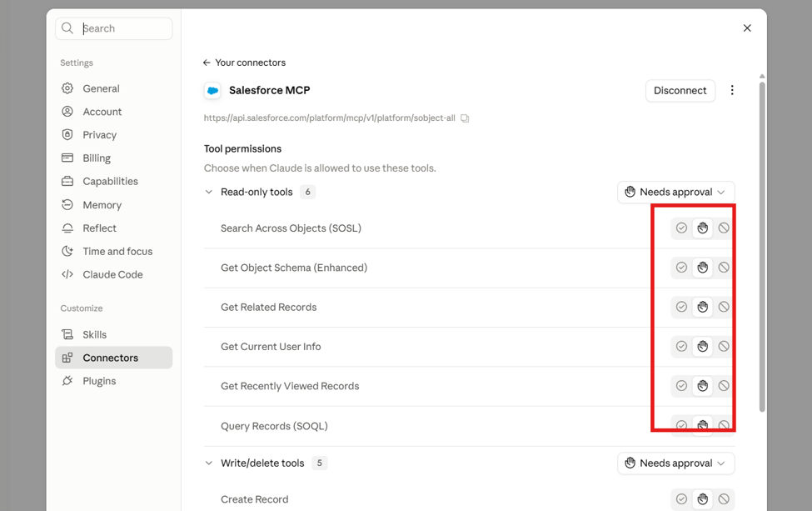Block the Get Current User Info tool

click(x=724, y=346)
